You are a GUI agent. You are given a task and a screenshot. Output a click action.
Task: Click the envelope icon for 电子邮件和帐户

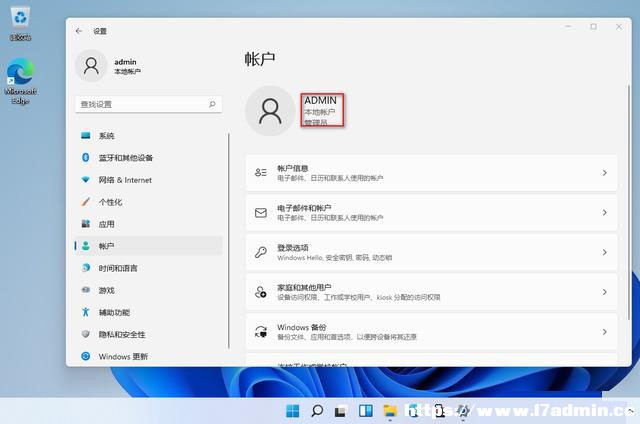(x=261, y=213)
